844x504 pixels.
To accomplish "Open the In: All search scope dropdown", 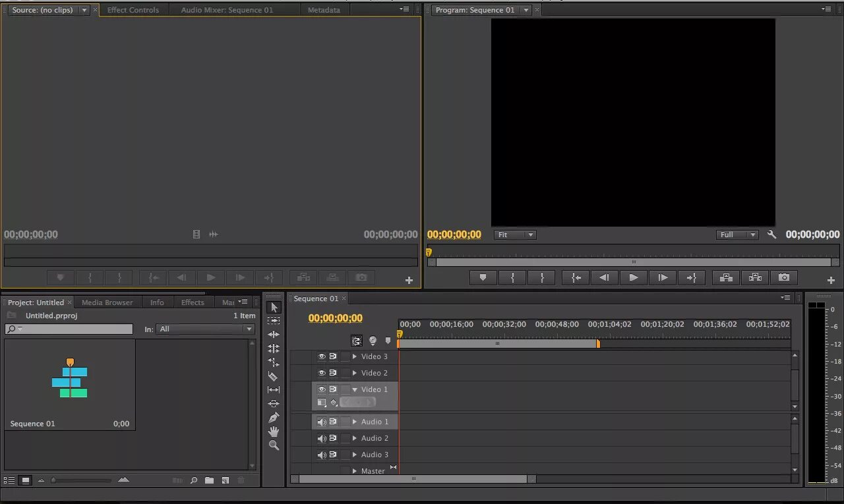I will click(206, 329).
